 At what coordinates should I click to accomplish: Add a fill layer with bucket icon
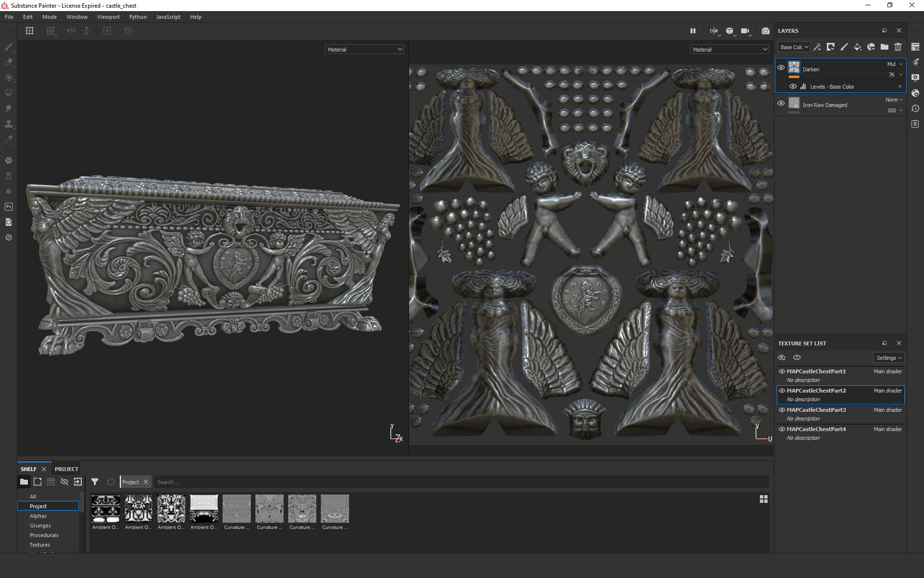[858, 47]
